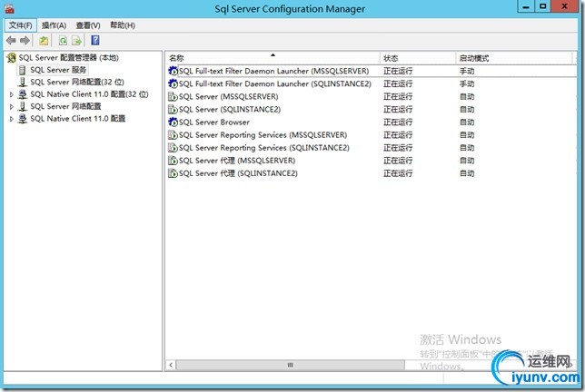Click the Up one level folder icon
Screen dimensions: 585x392
(x=44, y=40)
